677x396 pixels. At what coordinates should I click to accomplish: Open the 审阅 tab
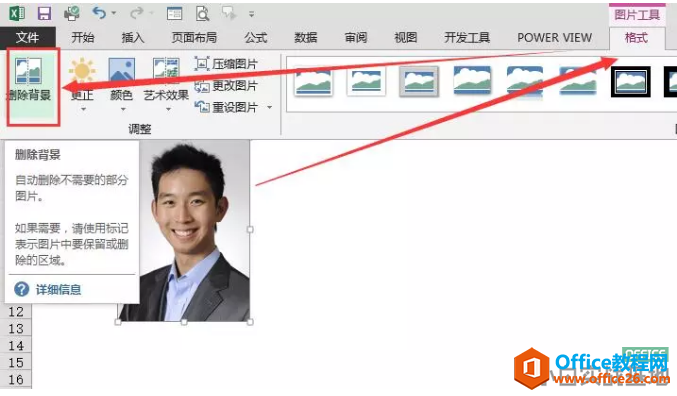coord(356,38)
